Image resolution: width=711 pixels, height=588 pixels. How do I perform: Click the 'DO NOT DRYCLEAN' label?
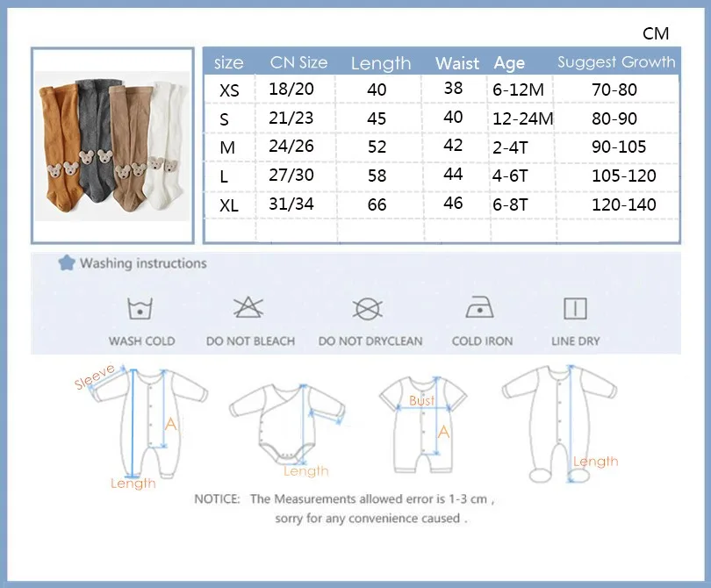point(370,341)
